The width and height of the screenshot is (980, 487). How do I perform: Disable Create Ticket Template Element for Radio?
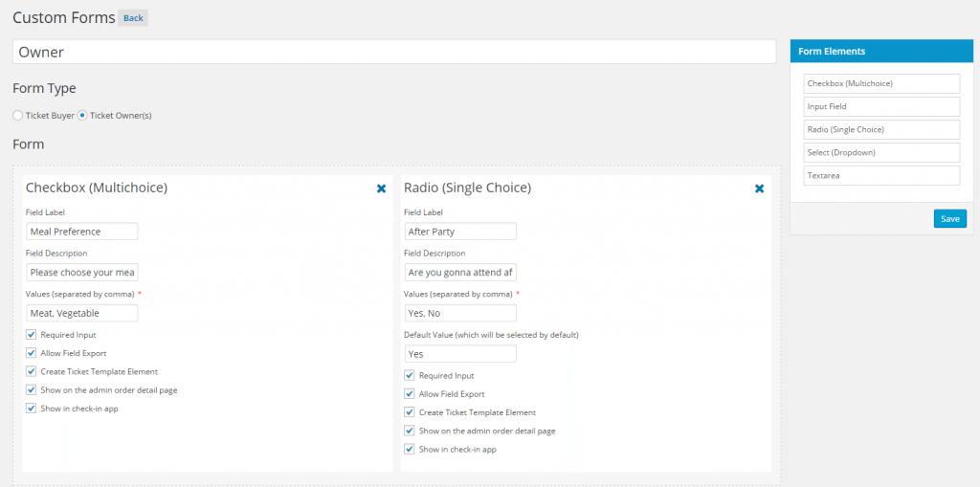point(411,412)
